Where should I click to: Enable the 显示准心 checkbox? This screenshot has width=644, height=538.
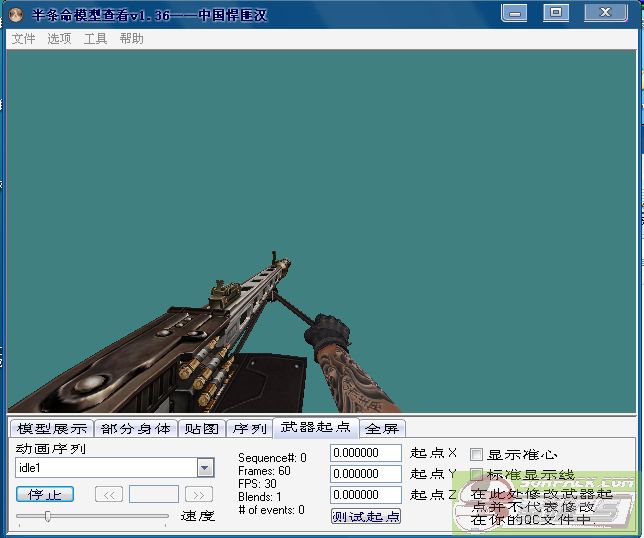coord(476,455)
